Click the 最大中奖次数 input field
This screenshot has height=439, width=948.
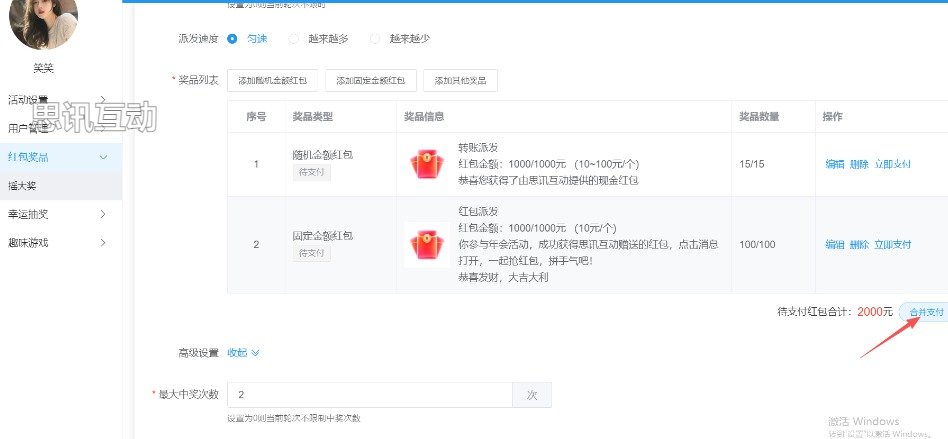pyautogui.click(x=369, y=395)
